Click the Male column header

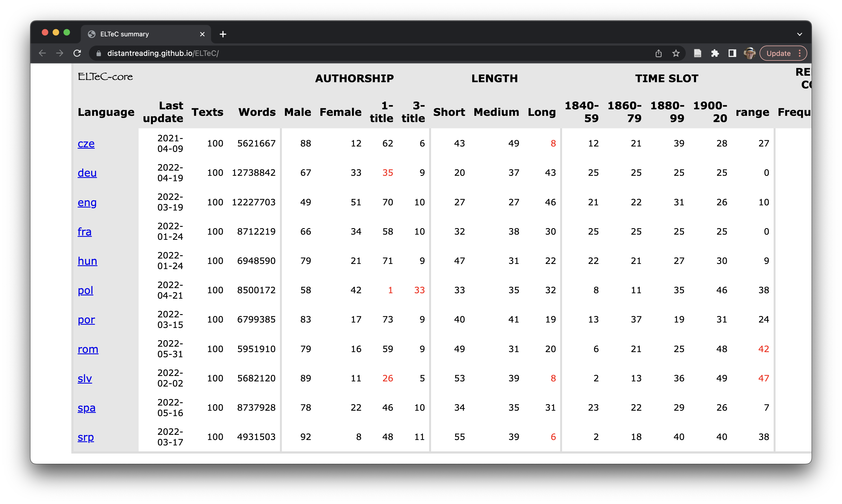tap(297, 112)
